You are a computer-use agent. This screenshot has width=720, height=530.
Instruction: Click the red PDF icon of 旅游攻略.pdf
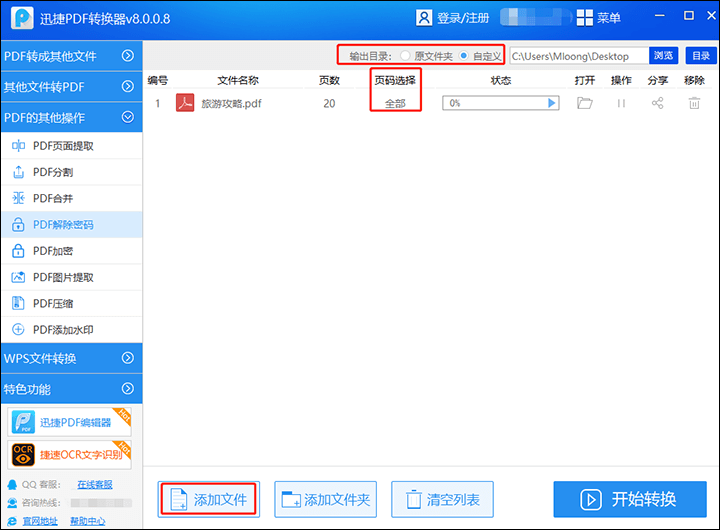click(185, 103)
